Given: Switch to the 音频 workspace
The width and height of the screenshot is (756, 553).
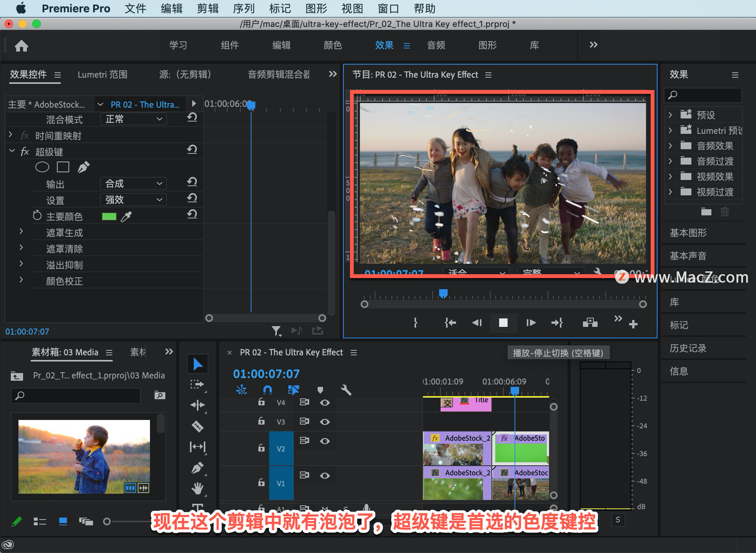Looking at the screenshot, I should point(436,45).
